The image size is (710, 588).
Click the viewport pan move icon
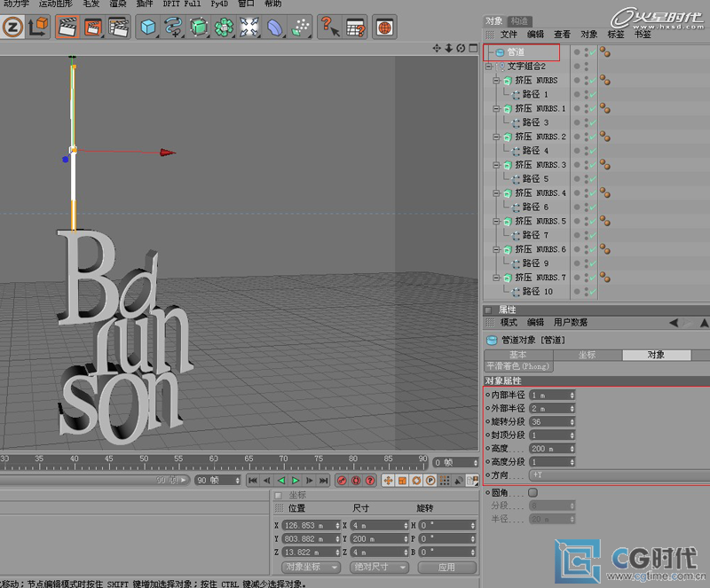437,48
